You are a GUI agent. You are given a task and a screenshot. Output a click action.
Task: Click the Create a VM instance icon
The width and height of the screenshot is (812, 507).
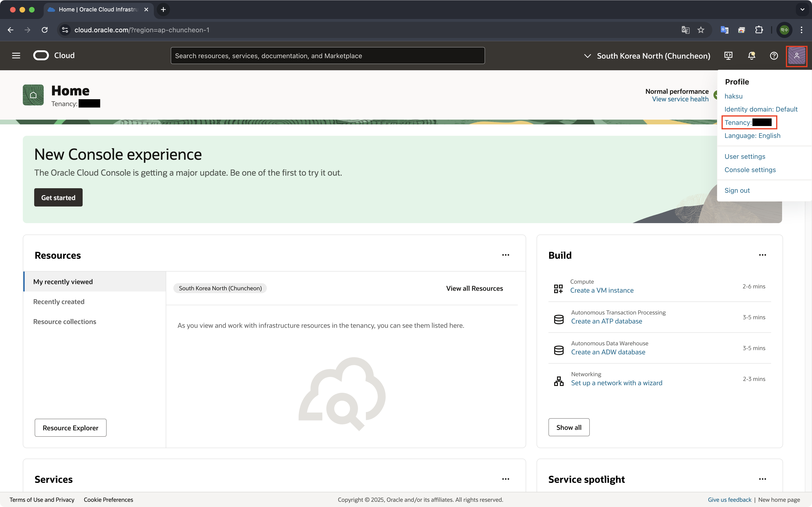[x=558, y=288]
